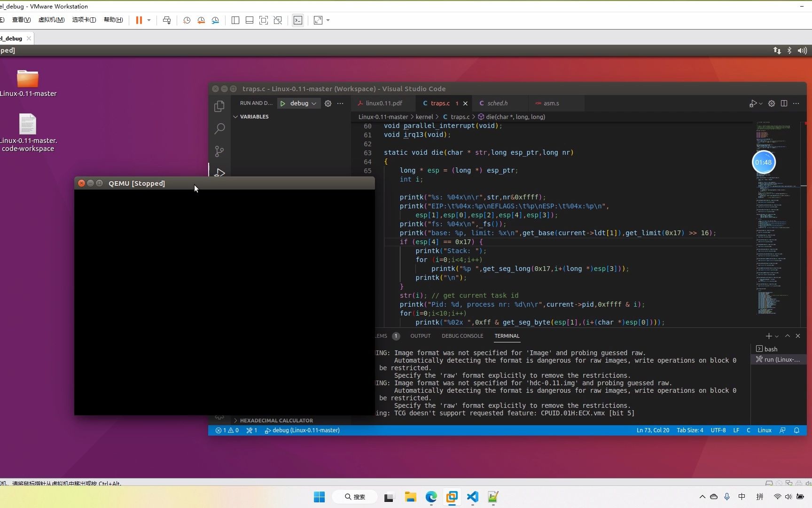
Task: Take a VM snapshot in VMware toolbar
Action: pos(187,20)
